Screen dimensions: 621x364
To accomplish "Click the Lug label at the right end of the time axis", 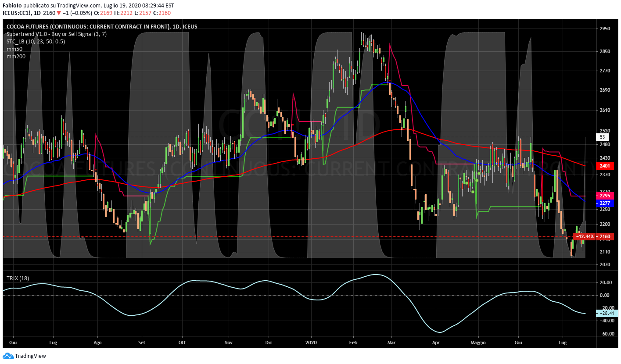I will (563, 342).
